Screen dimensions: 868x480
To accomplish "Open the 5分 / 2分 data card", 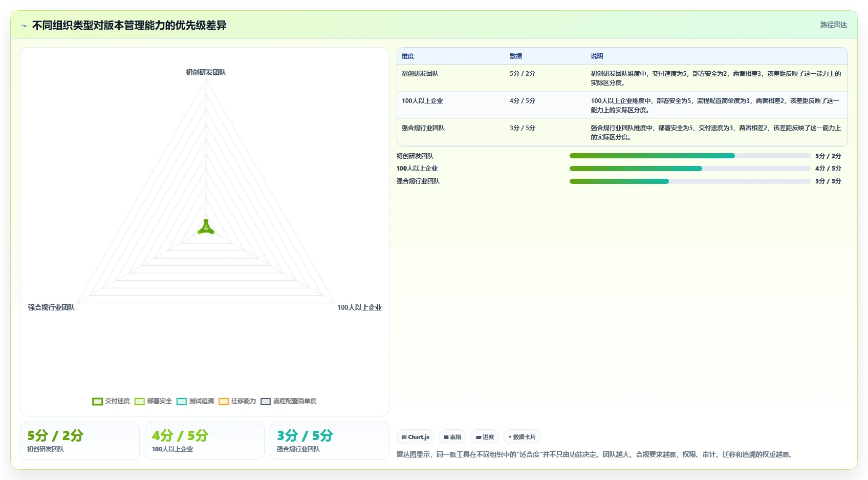I will click(x=80, y=441).
